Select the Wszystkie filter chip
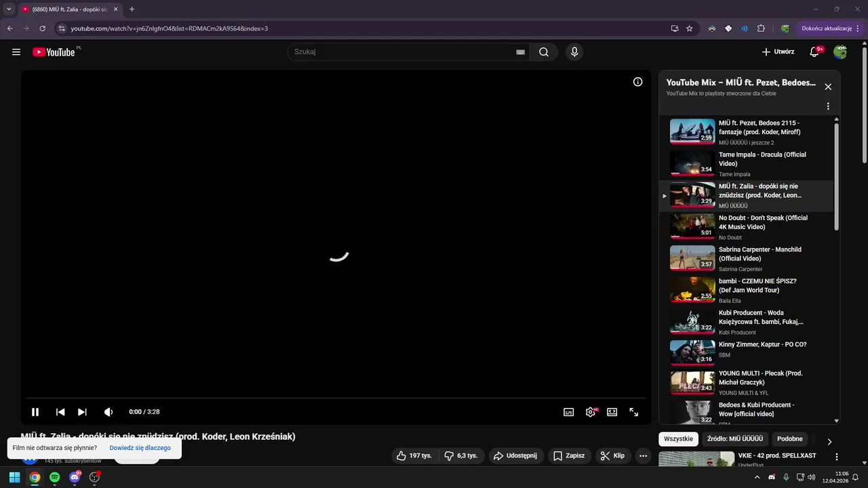868x488 pixels. (678, 439)
